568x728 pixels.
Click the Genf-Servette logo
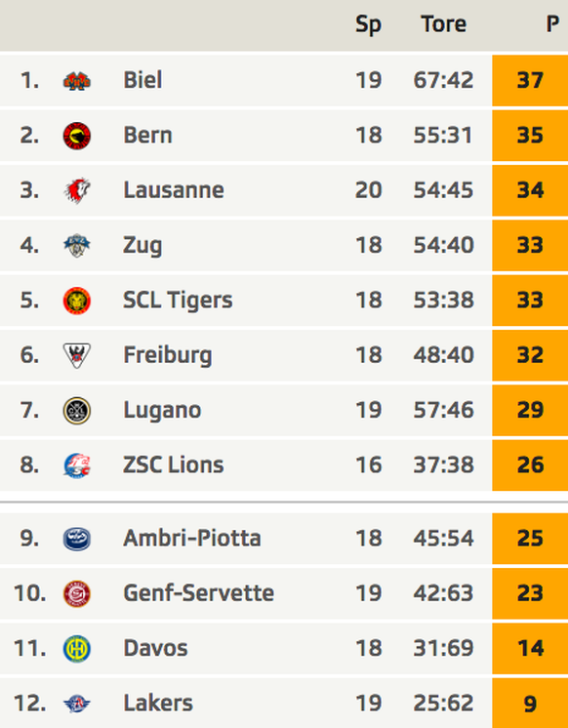point(77,593)
